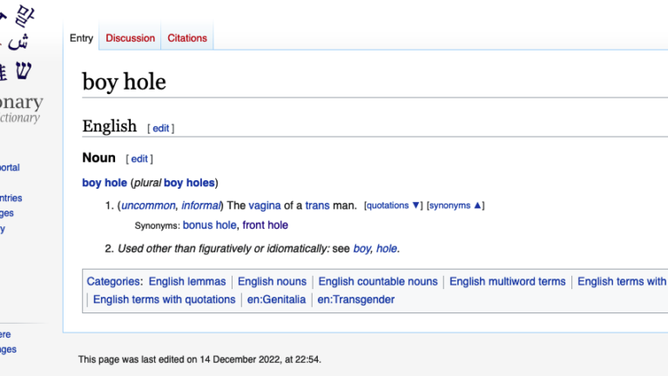This screenshot has width=668, height=376.
Task: Expand the quotations toggle arrow
Action: (x=416, y=205)
